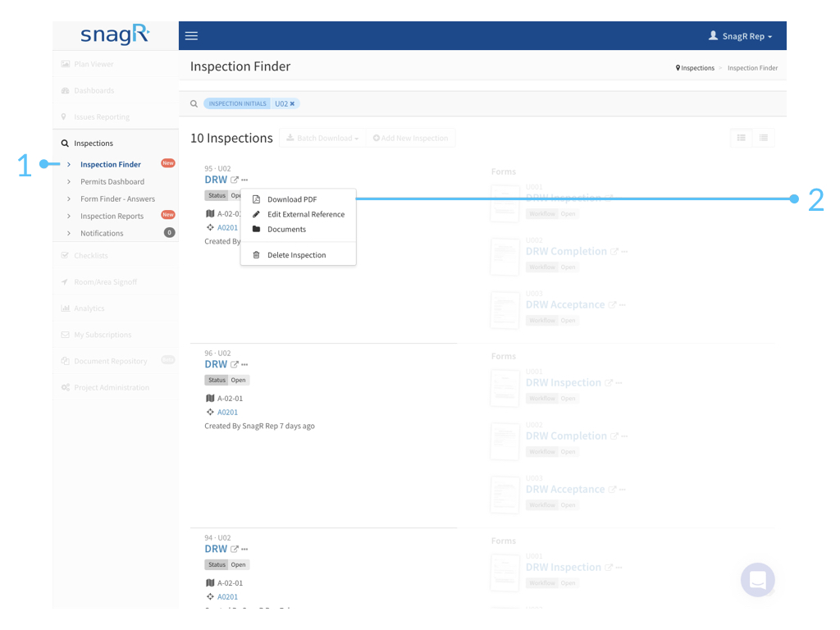The height and width of the screenshot is (630, 840).
Task: Open DRW Acceptance form under inspection 95
Action: (565, 305)
